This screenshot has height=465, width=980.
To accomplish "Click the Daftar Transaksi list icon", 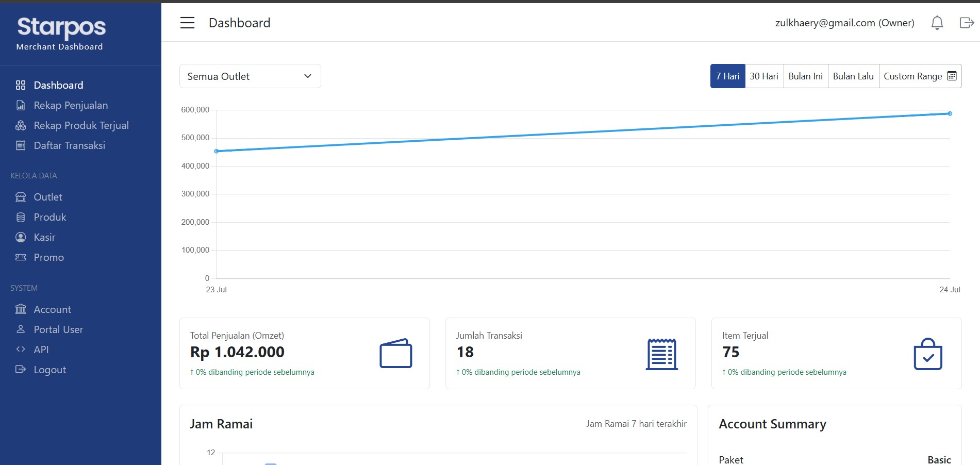I will coord(21,145).
